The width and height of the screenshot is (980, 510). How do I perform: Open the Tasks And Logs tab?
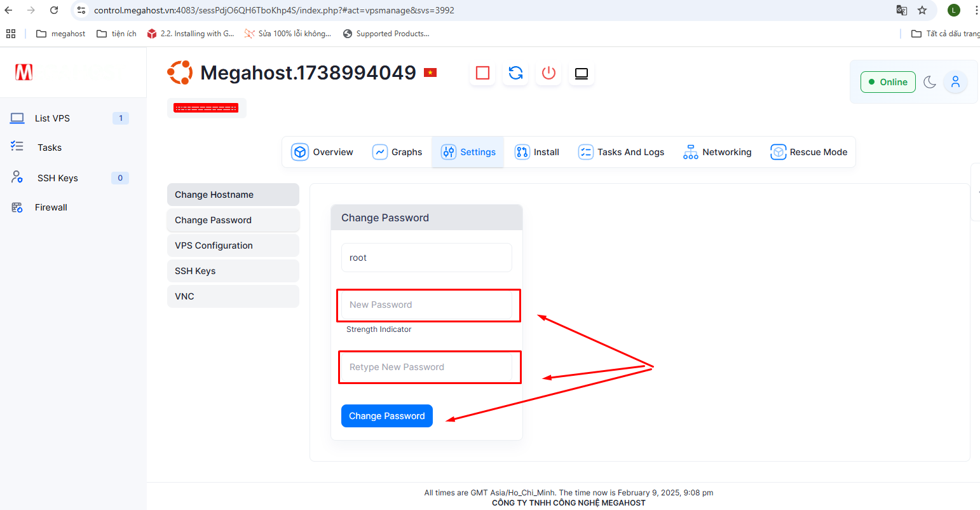621,152
